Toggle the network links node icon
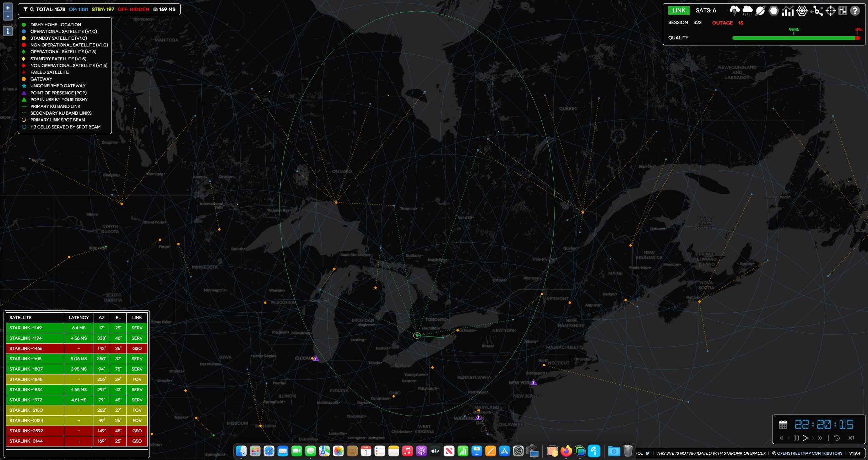The width and height of the screenshot is (868, 460). coord(817,11)
